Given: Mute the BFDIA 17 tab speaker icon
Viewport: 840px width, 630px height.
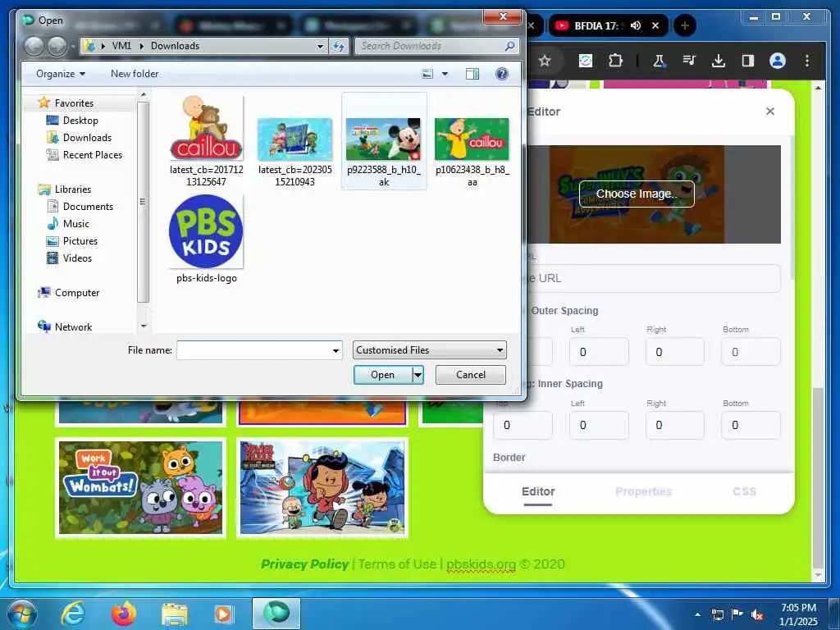Looking at the screenshot, I should point(636,25).
